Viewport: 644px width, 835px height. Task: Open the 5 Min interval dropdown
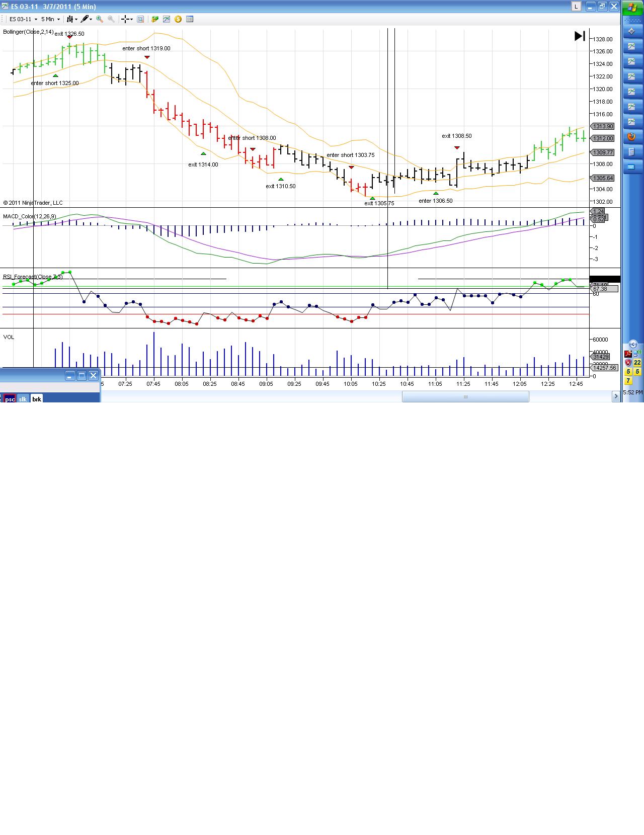(50, 19)
